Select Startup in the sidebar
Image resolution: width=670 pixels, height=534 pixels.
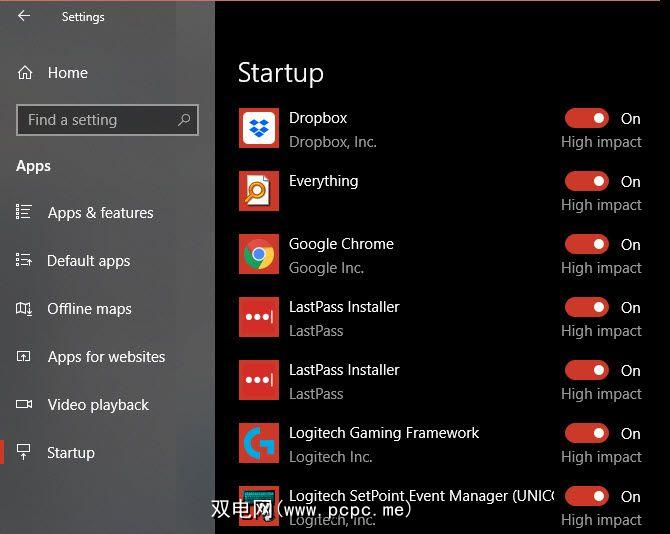(x=71, y=453)
